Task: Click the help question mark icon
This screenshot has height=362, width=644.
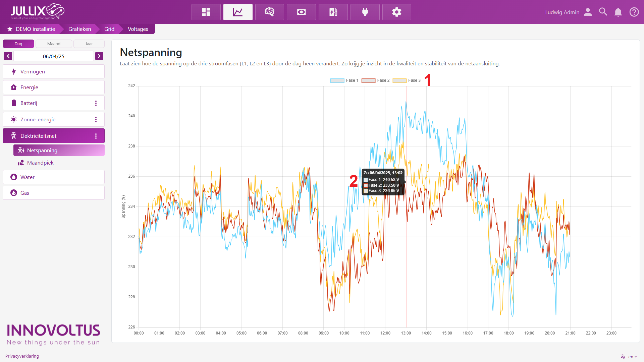Action: (634, 12)
